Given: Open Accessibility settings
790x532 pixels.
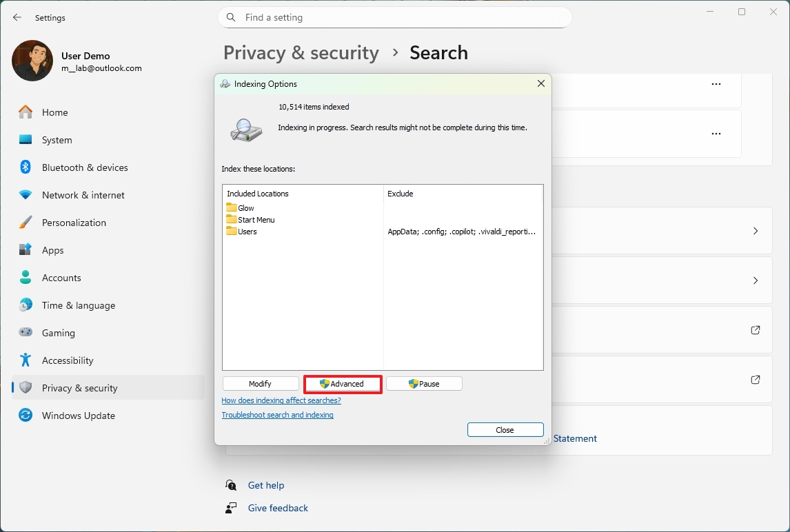Looking at the screenshot, I should [67, 360].
